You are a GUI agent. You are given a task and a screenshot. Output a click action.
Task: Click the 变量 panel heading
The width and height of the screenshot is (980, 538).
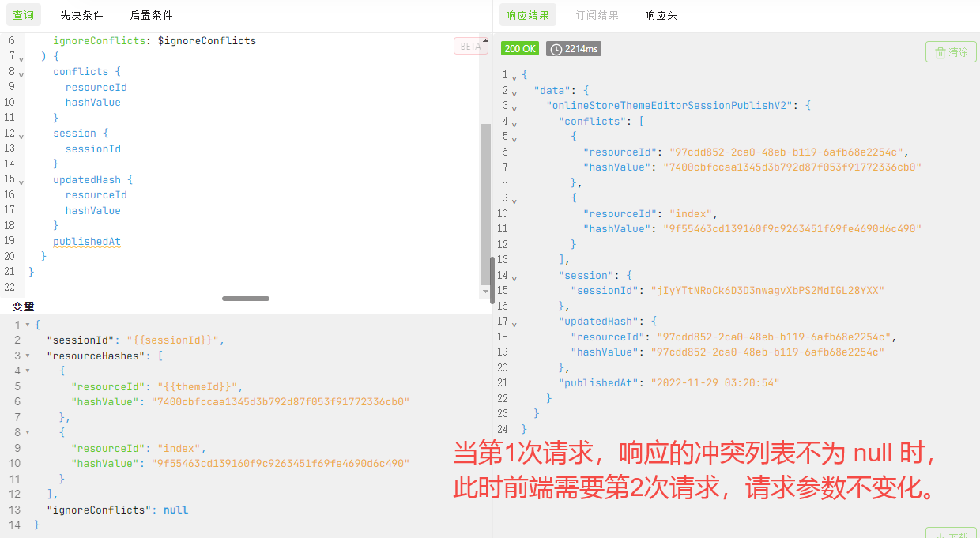tap(23, 307)
